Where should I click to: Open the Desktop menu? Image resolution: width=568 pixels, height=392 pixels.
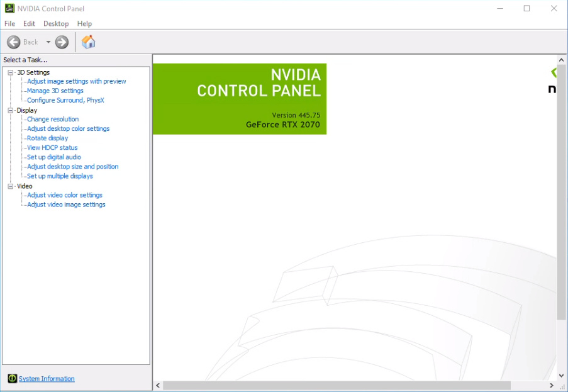(56, 23)
